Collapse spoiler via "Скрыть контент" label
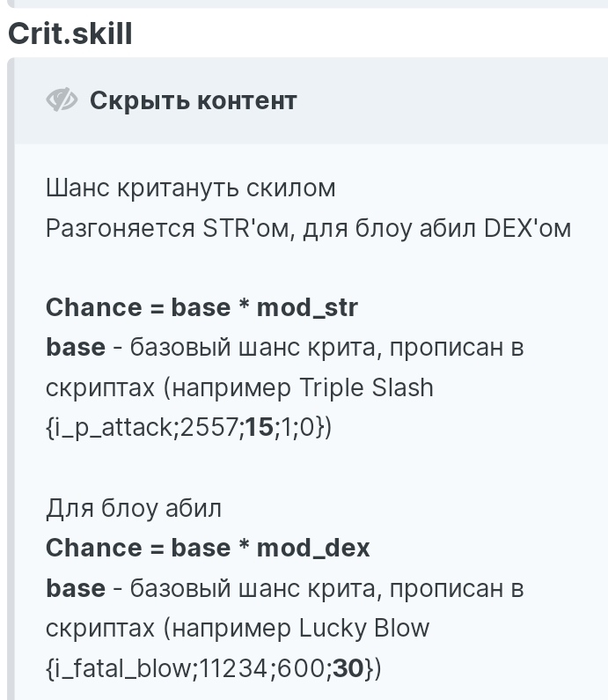The image size is (608, 700). pos(193,100)
